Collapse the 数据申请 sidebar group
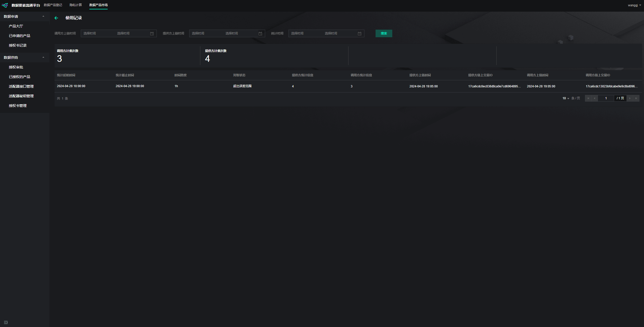 [x=43, y=16]
